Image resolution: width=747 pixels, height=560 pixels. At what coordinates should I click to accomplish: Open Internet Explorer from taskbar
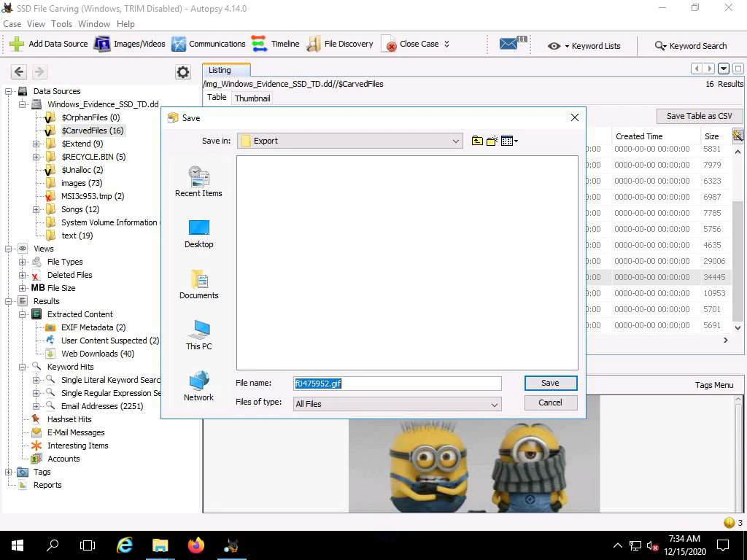pyautogui.click(x=124, y=545)
